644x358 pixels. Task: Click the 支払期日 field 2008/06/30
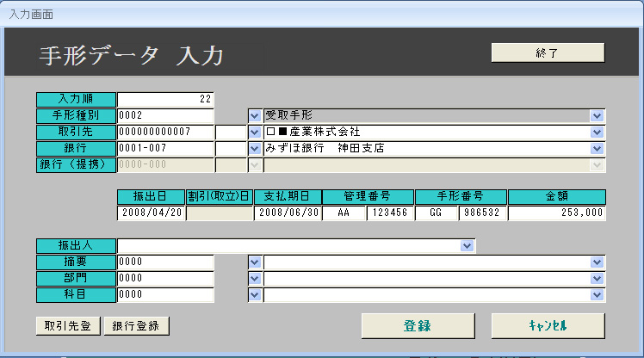(x=288, y=213)
